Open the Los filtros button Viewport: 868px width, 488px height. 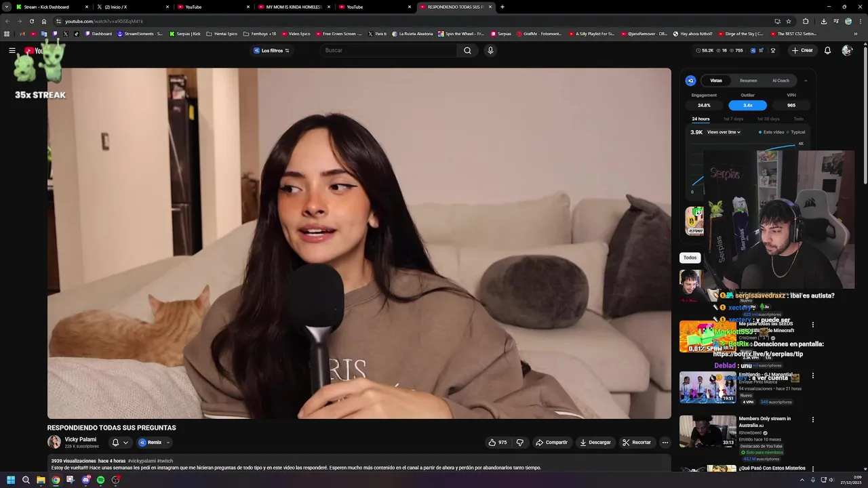point(271,50)
